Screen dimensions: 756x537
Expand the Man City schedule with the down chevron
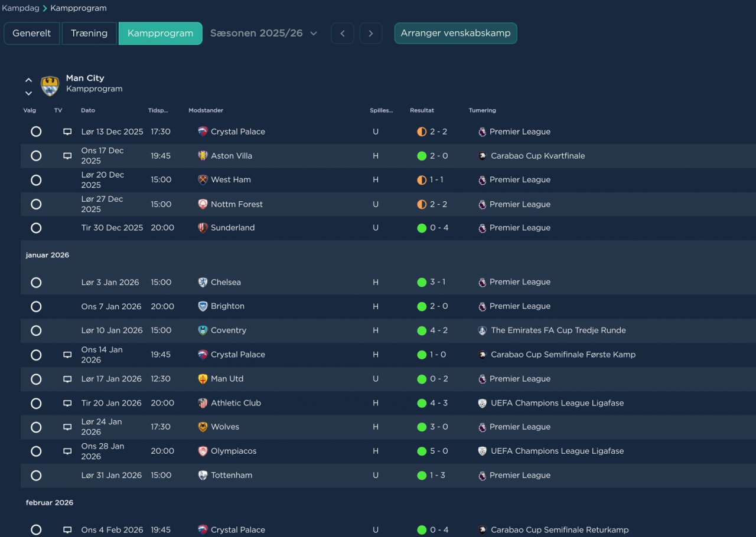tap(28, 93)
